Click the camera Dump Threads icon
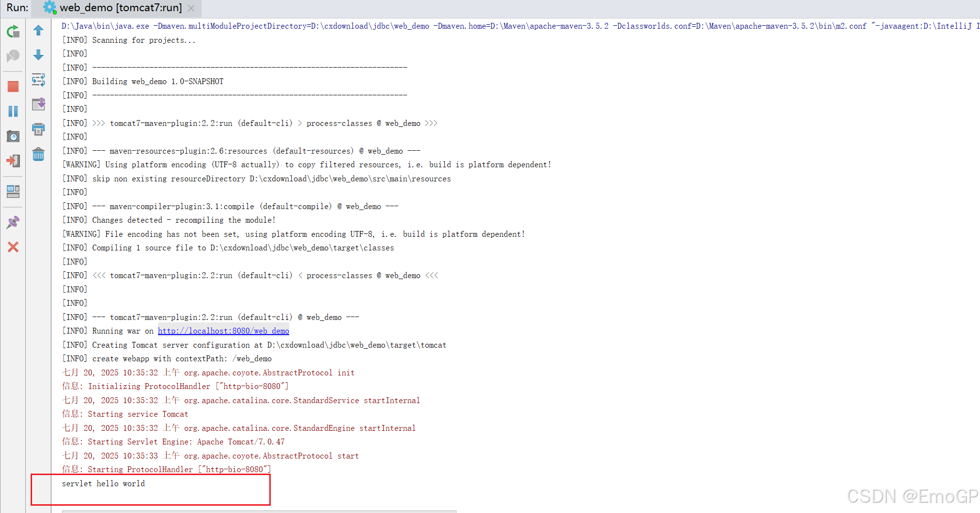This screenshot has width=980, height=513. pos(13,136)
